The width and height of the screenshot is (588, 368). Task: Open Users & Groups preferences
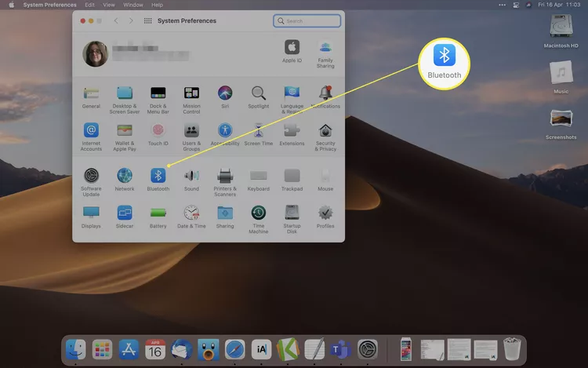(x=191, y=137)
